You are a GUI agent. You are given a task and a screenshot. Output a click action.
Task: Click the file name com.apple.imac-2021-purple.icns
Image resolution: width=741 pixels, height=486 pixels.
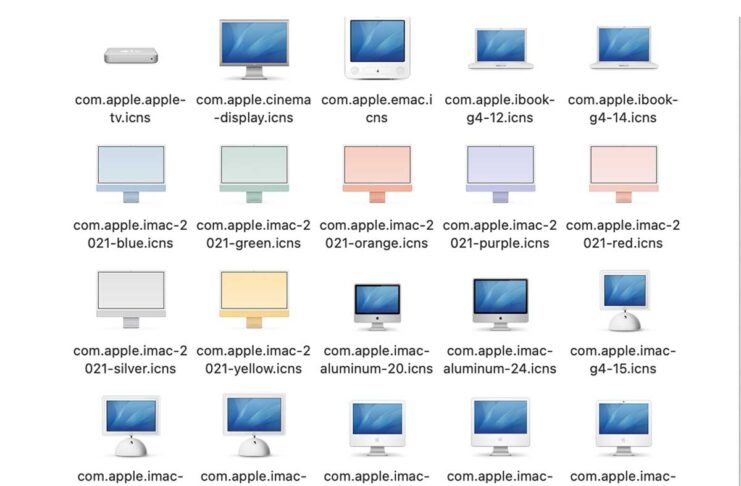click(500, 234)
